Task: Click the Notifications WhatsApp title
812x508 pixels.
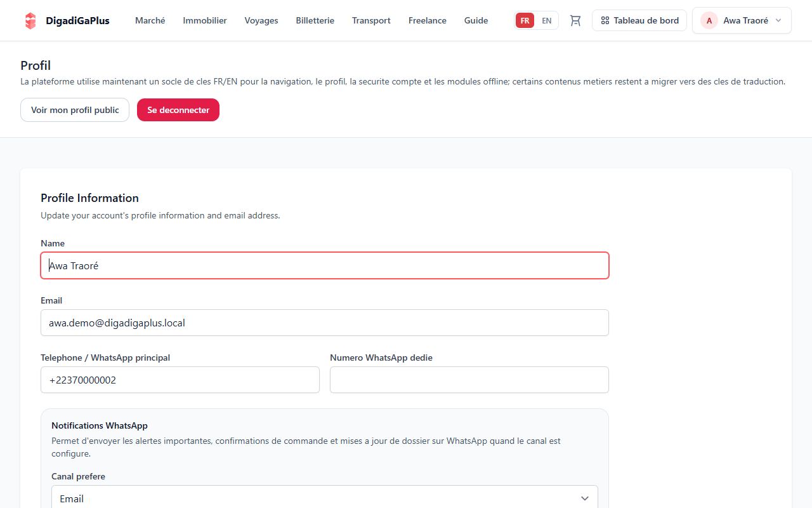Action: (100, 425)
